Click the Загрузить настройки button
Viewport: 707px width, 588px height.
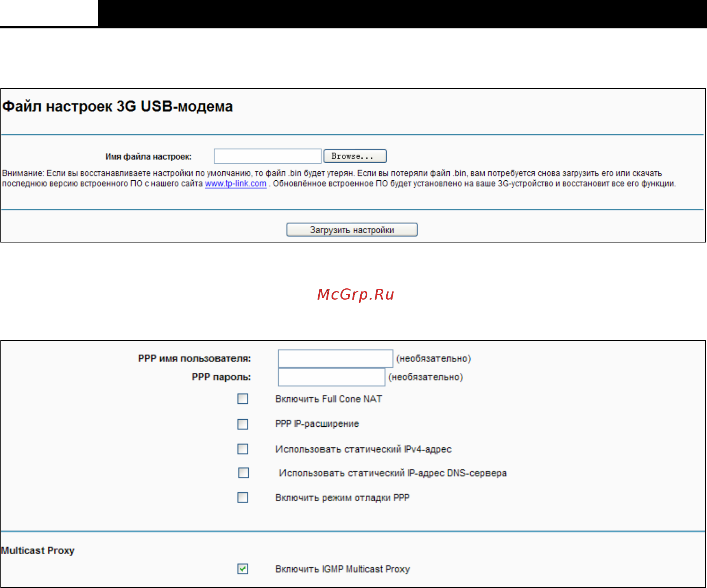pos(352,230)
